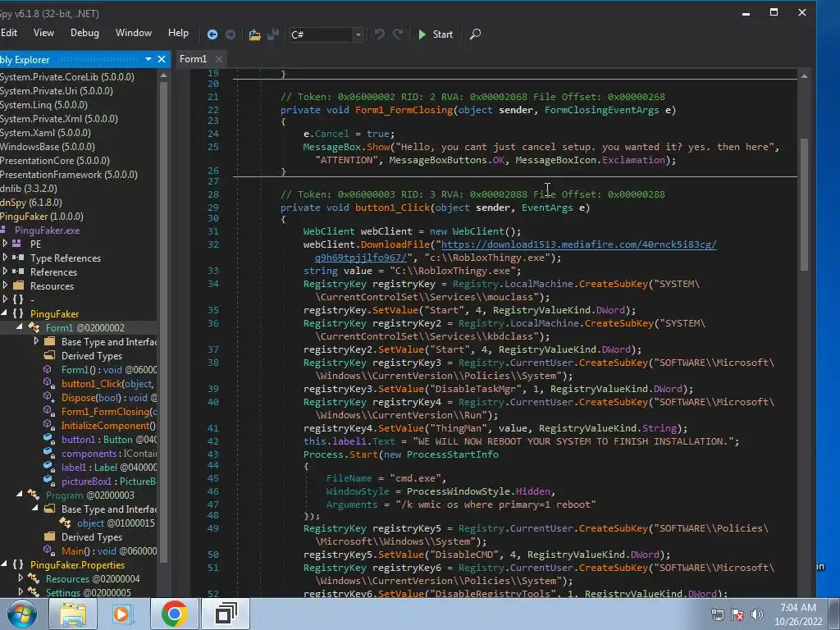Expand the Type References node
This screenshot has height=630, width=840.
(6, 258)
